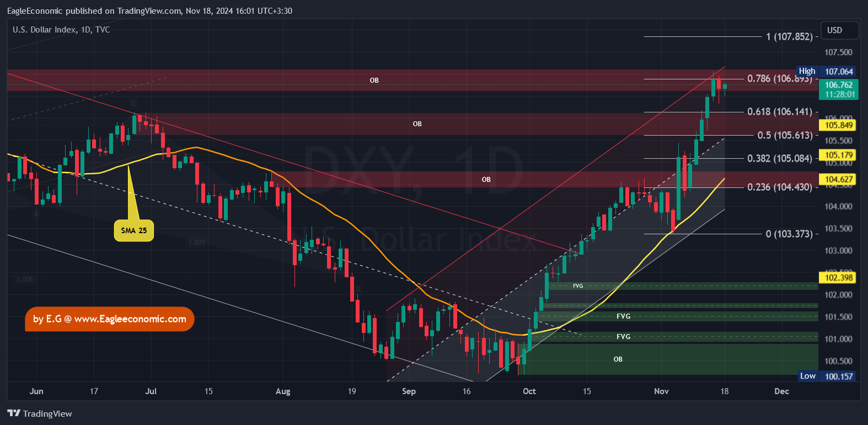Click the TradingView logo

[40, 413]
